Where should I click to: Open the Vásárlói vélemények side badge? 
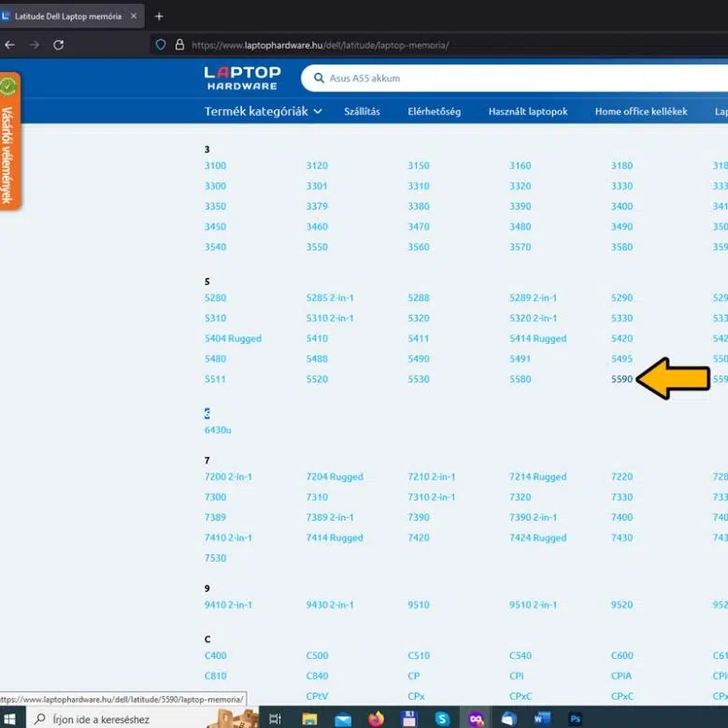click(8, 142)
